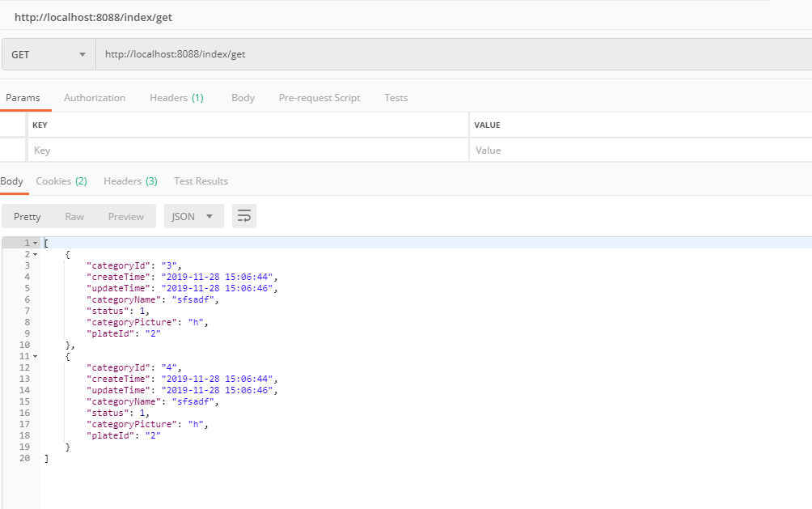Click the request URL input field
This screenshot has height=509, width=812.
(454, 54)
